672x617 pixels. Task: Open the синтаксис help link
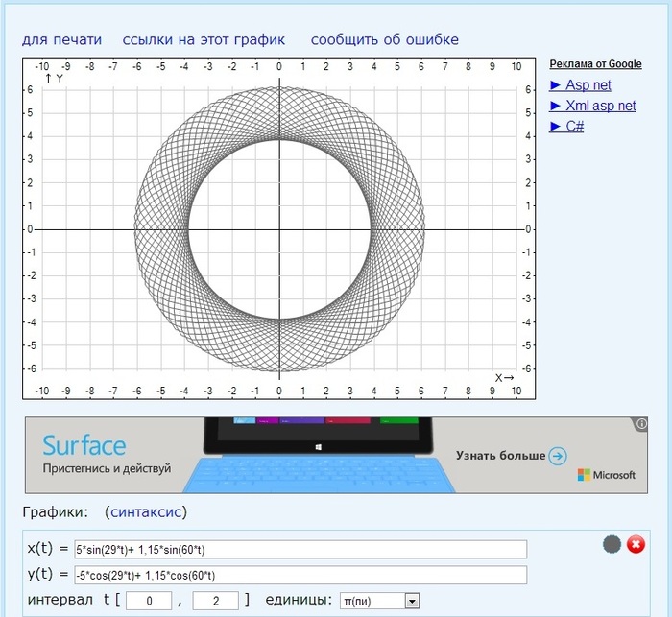point(146,512)
